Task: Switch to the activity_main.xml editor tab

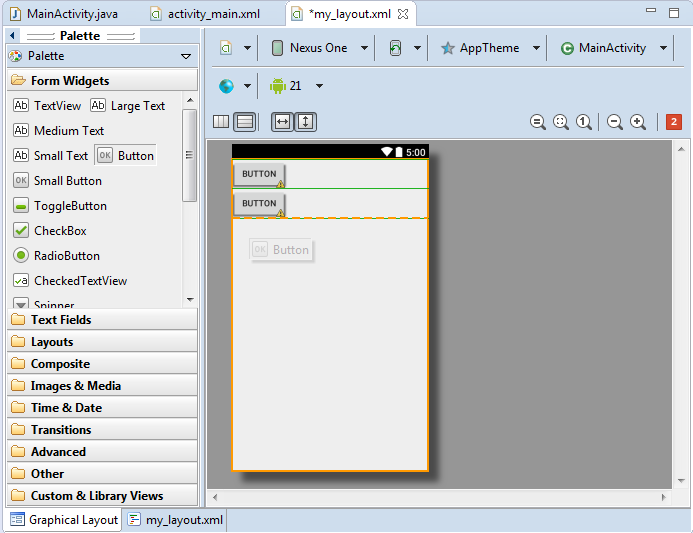Action: (213, 14)
